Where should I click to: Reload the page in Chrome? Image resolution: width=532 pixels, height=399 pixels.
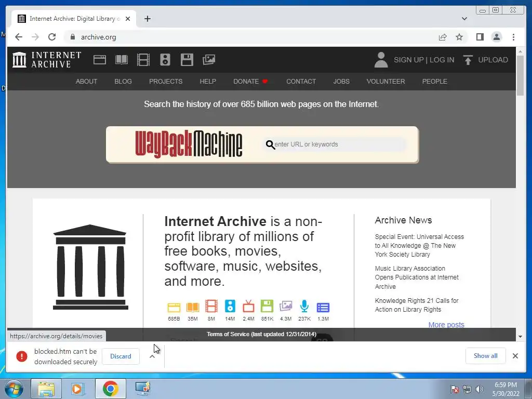click(x=52, y=37)
